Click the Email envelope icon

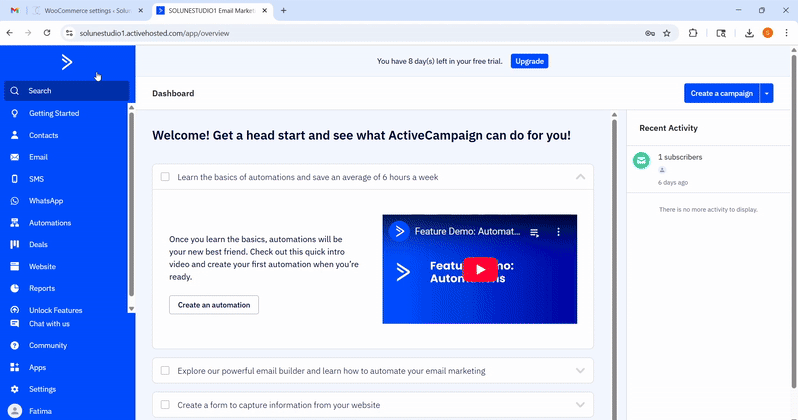click(15, 157)
